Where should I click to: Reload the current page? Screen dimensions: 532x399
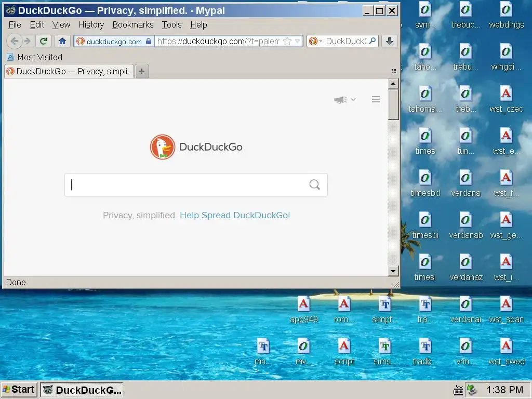point(44,42)
